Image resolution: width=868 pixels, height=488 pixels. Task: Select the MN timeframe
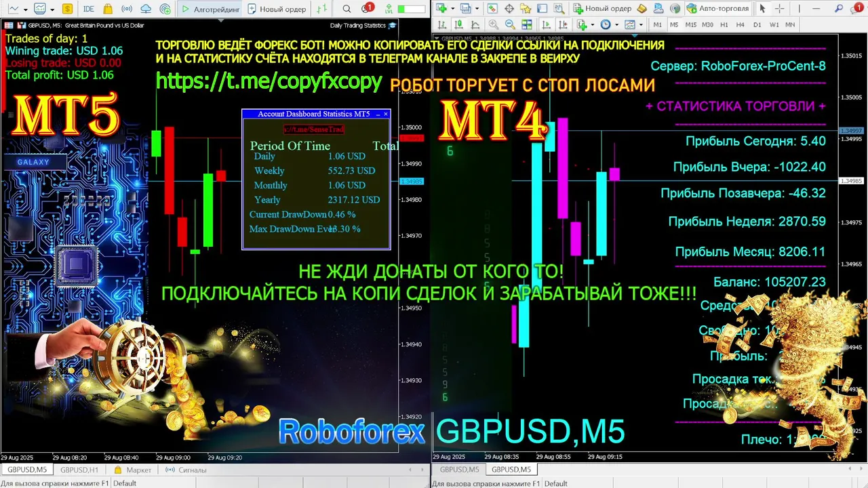click(x=790, y=24)
